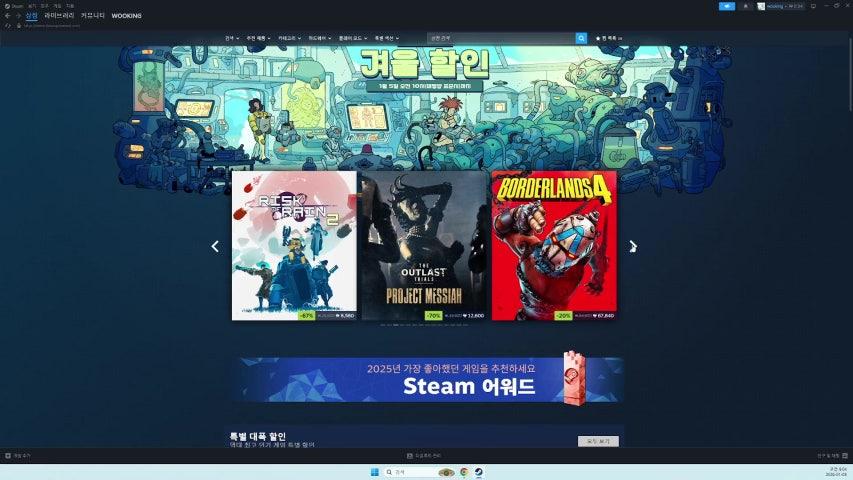Click the 특별 대폭 할인 heading
Viewport: 853px width, 480px height.
pyautogui.click(x=257, y=436)
